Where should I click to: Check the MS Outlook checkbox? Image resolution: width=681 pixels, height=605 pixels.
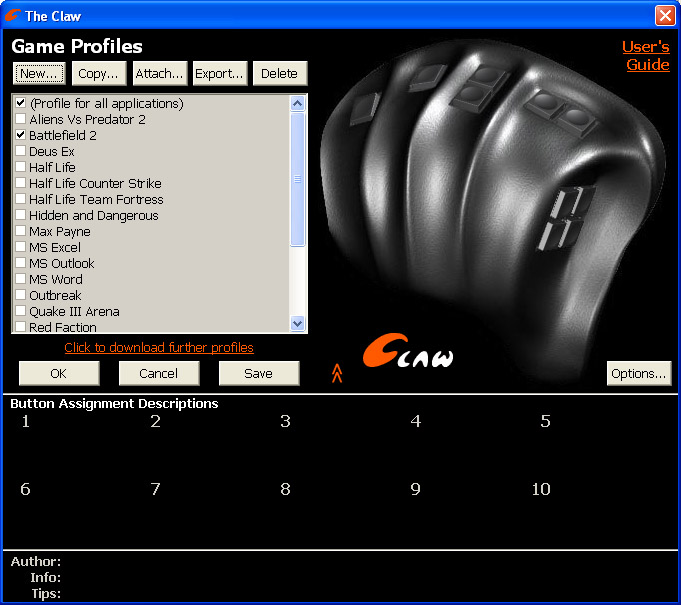(x=20, y=263)
